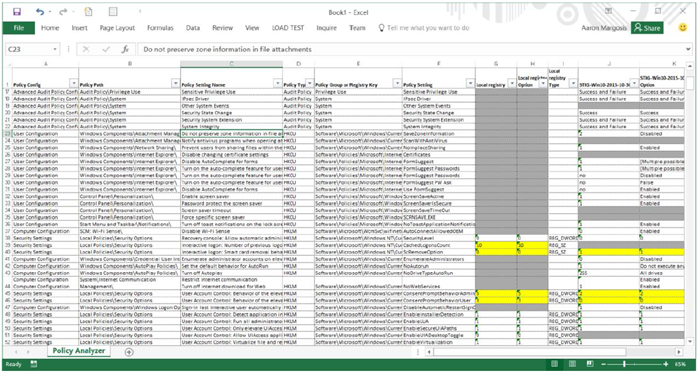The height and width of the screenshot is (374, 698).
Task: Select cell 'Turn off Autoplay'
Action: [x=231, y=273]
